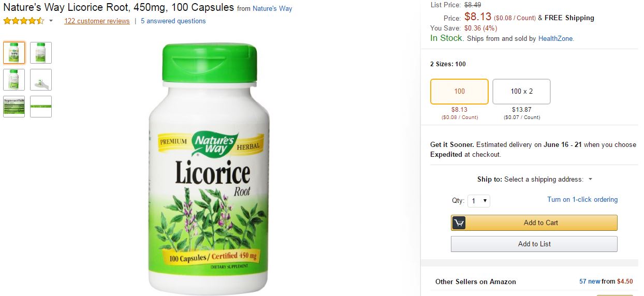The width and height of the screenshot is (644, 296).
Task: Visit the HealthZone seller page
Action: [555, 39]
